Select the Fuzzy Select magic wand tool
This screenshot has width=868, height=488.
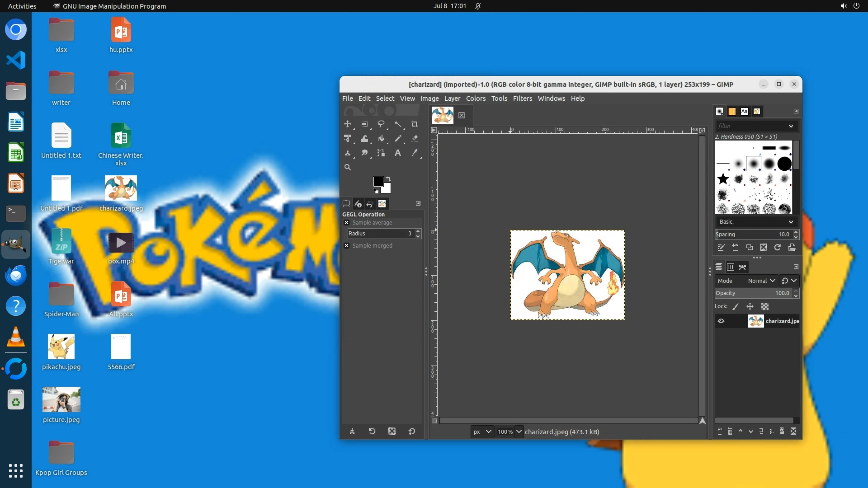click(398, 124)
